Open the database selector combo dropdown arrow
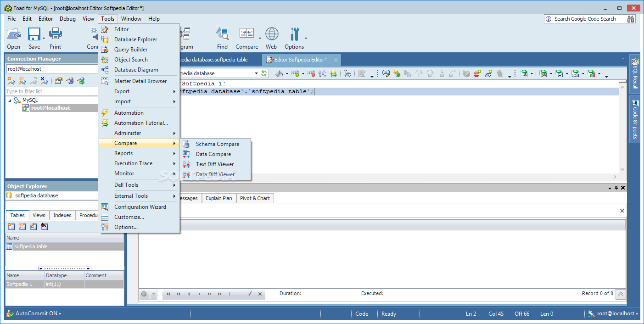This screenshot has width=644, height=324. (x=256, y=73)
